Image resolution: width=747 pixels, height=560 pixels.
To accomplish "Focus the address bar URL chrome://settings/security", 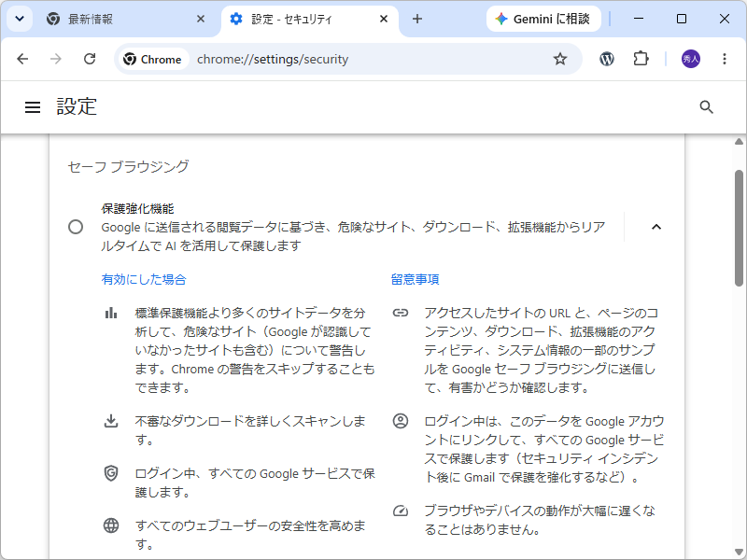I will pyautogui.click(x=273, y=59).
